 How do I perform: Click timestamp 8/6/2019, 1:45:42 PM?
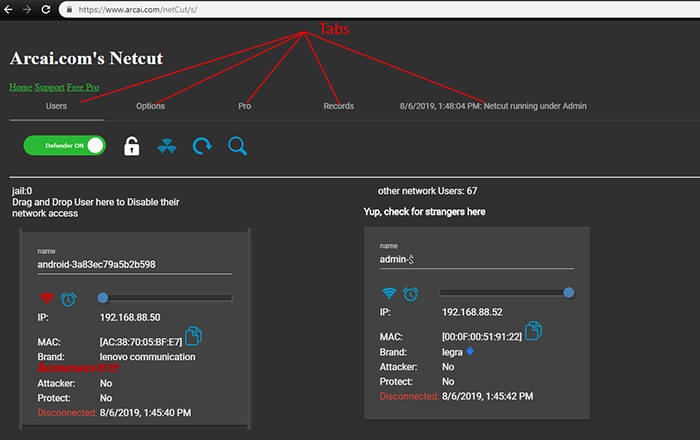coord(488,396)
